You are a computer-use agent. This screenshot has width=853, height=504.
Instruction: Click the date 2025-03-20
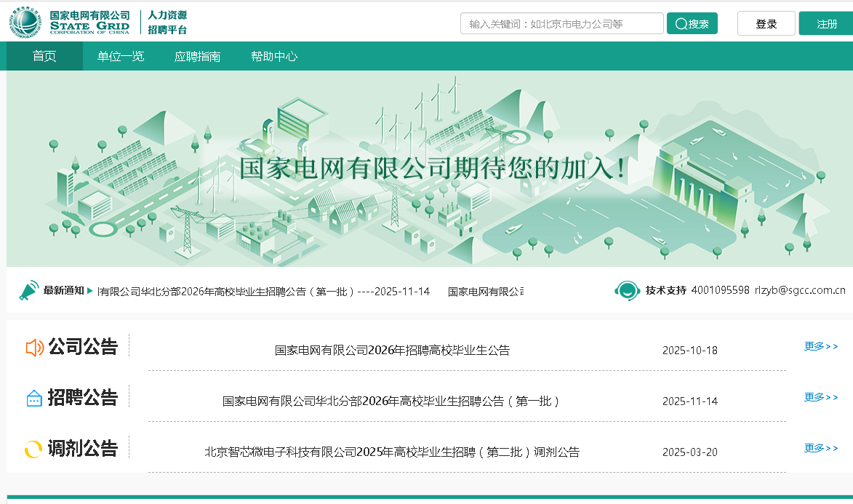click(x=690, y=452)
